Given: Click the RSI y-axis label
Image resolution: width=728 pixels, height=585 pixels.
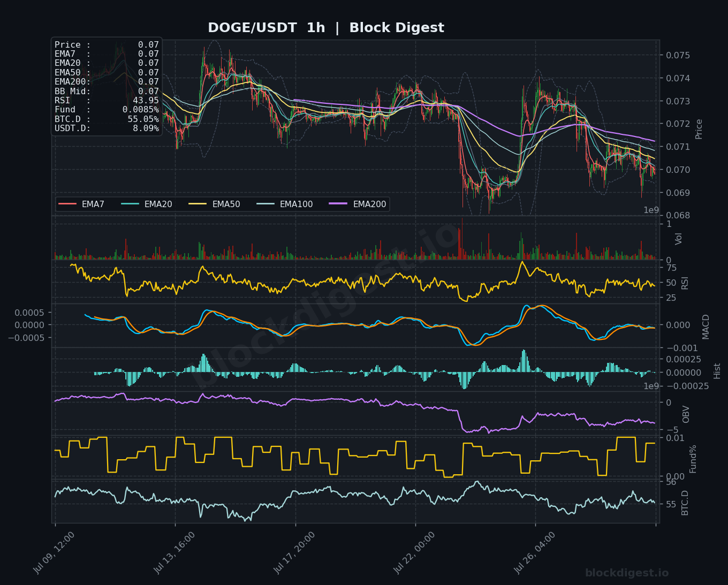Looking at the screenshot, I should pos(685,284).
